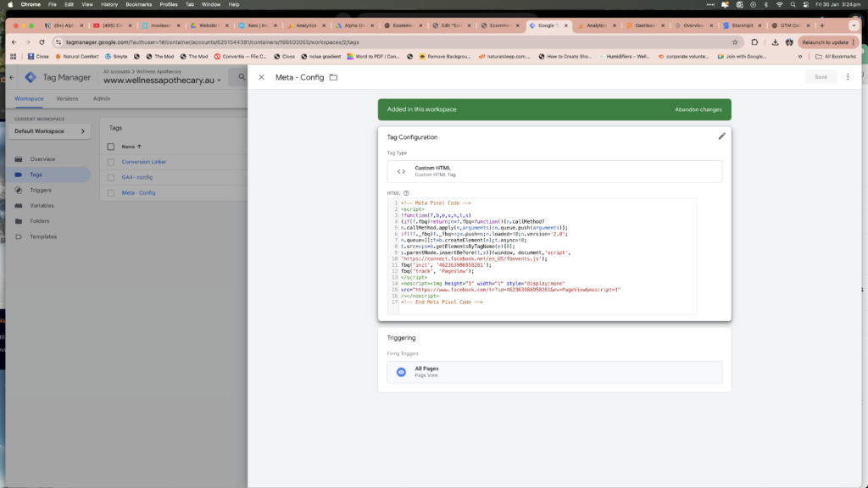This screenshot has height=488, width=868.
Task: Toggle the select-all checkbox in Tags header
Action: click(110, 147)
